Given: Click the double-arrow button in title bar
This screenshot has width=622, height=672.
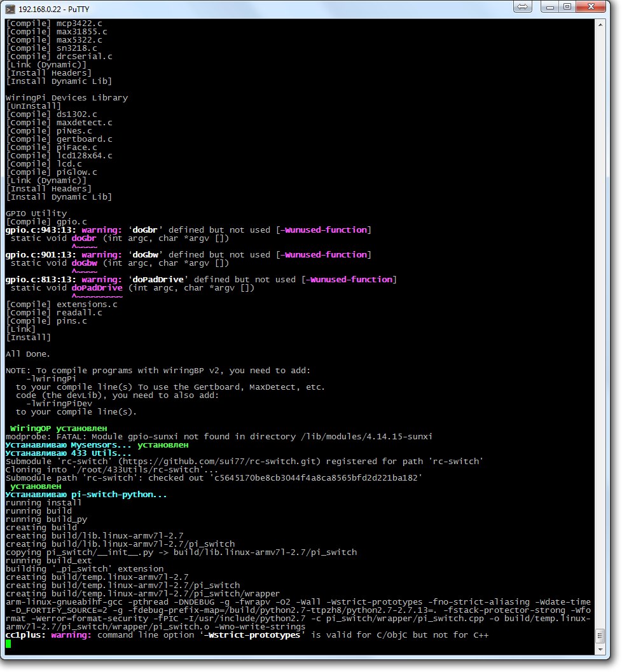Looking at the screenshot, I should click(523, 6).
